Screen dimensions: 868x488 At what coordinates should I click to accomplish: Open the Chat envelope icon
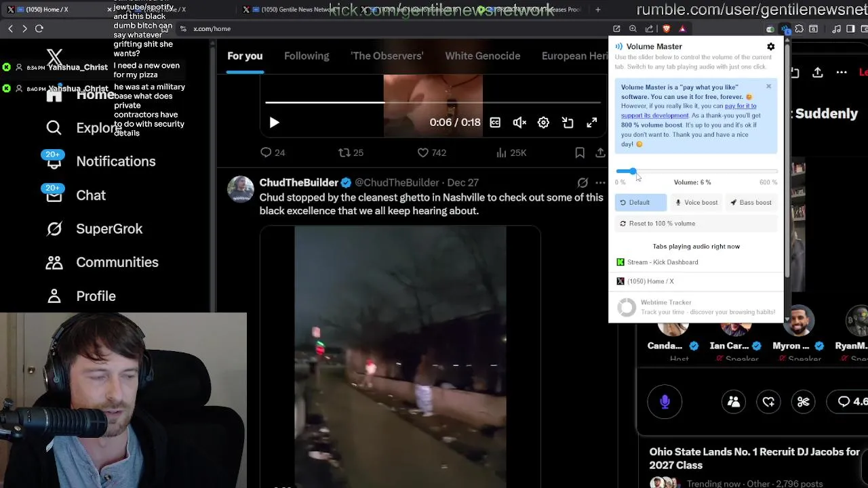coord(54,195)
